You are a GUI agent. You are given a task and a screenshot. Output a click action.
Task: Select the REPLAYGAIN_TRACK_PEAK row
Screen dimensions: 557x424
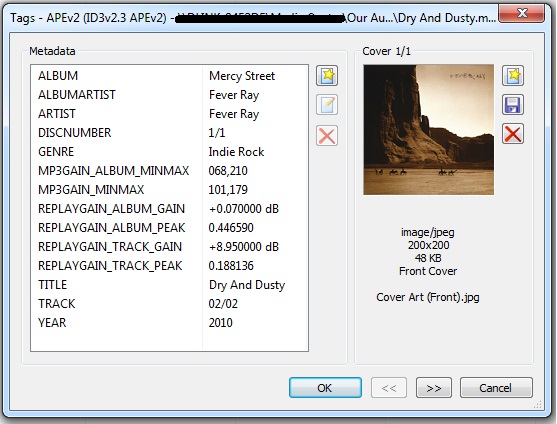pyautogui.click(x=169, y=266)
